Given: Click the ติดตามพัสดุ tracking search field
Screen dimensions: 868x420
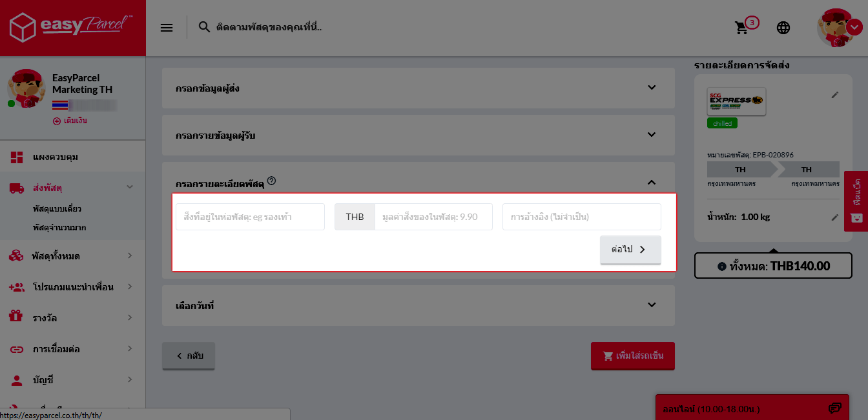Looking at the screenshot, I should (269, 27).
